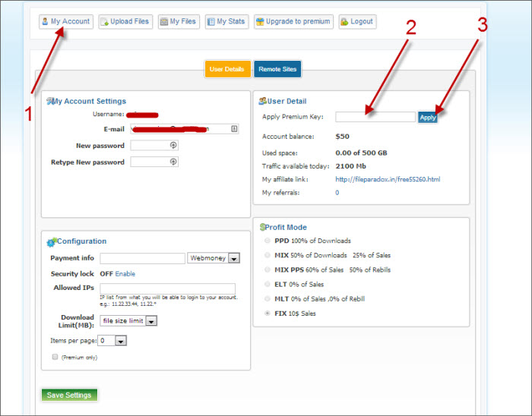Switch to the Remote Sites tab
Image resolution: width=532 pixels, height=416 pixels.
277,69
